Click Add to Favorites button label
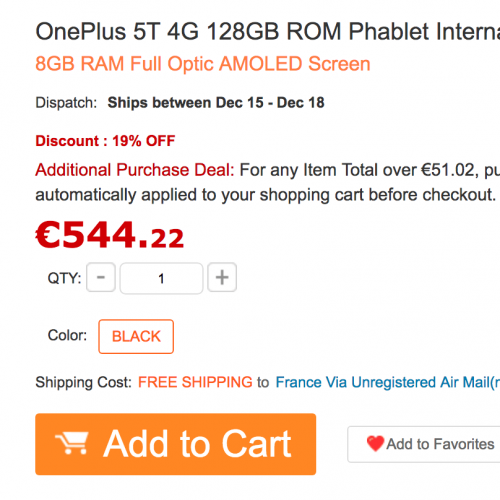This screenshot has width=500, height=500. 440,444
